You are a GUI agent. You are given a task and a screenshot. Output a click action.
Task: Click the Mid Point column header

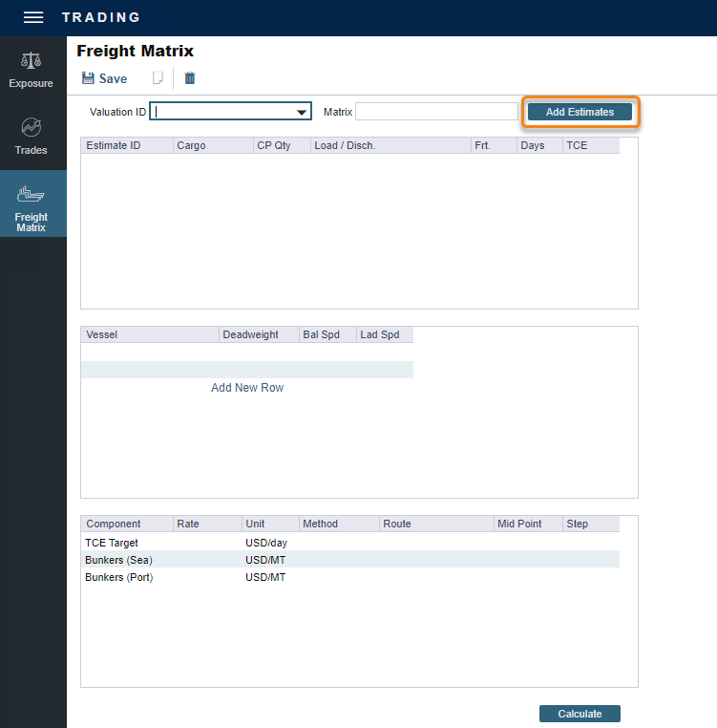coord(519,524)
